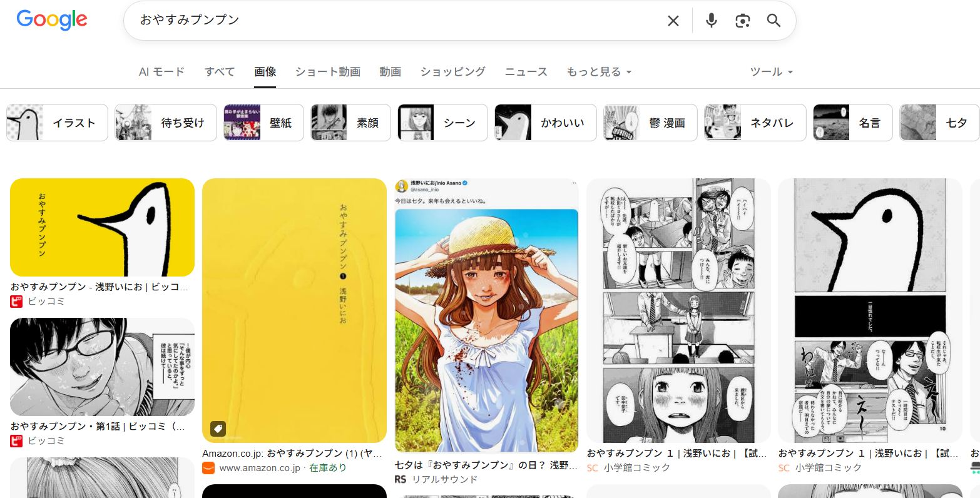
Task: Click the www.amazon.co.jp source text
Action: click(260, 468)
